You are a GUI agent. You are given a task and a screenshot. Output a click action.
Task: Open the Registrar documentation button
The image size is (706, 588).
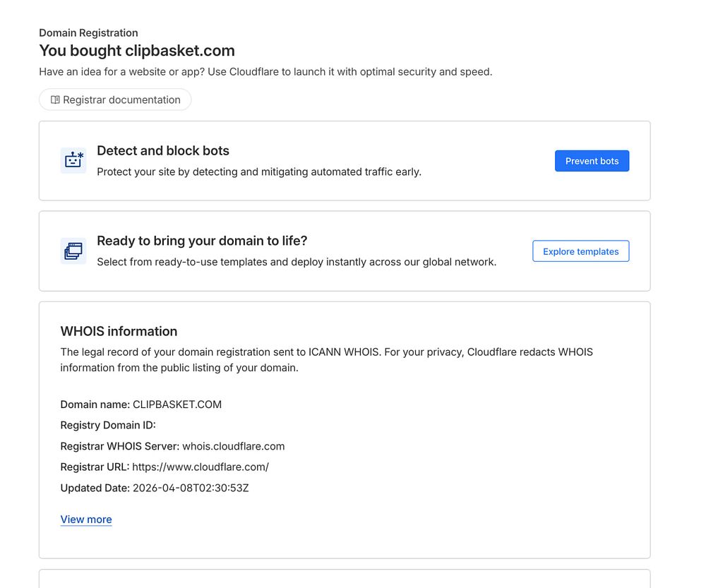121,100
